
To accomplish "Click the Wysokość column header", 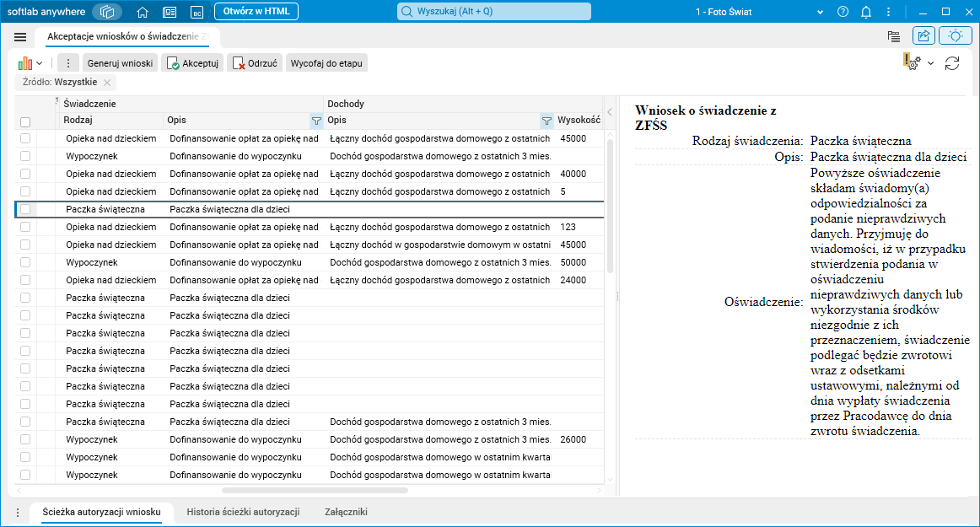I will click(579, 120).
